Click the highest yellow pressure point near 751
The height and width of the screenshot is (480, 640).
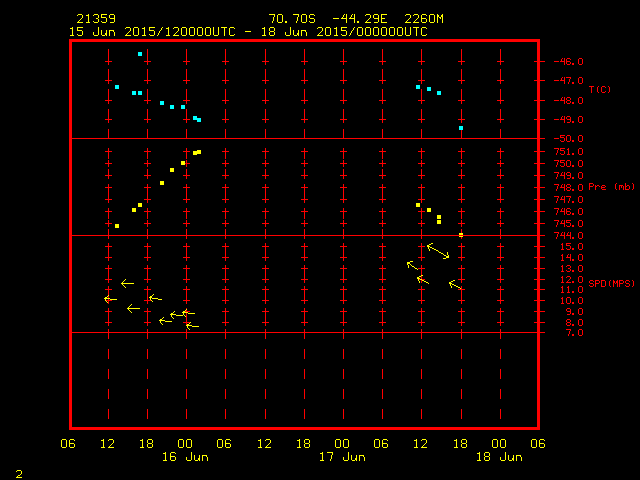199,152
